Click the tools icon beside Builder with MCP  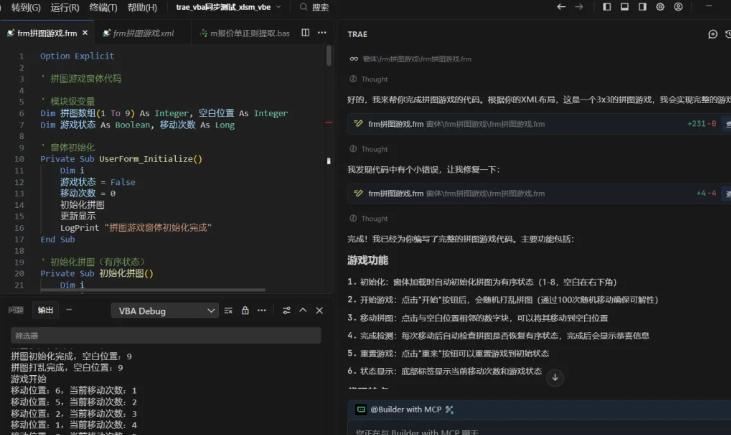(x=449, y=409)
